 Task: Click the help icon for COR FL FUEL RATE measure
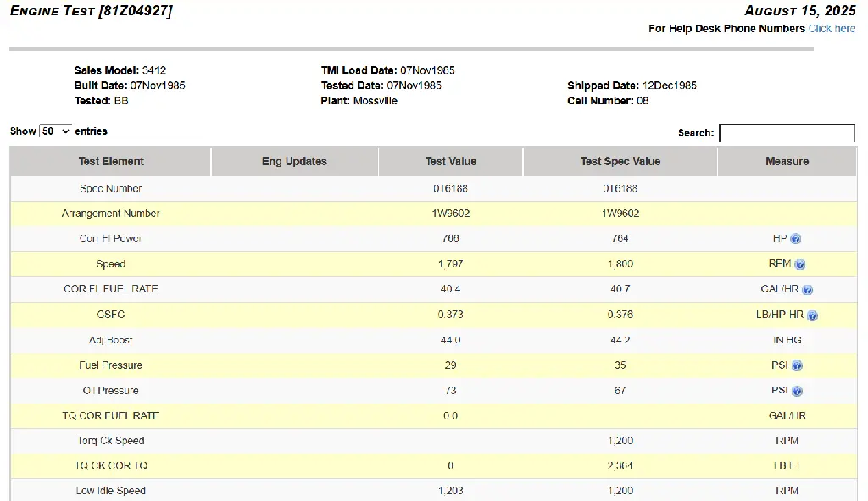[x=808, y=290]
